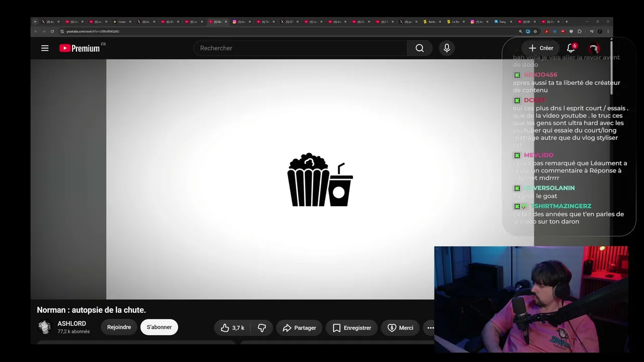Open the account avatar menu on YouTube

[x=594, y=48]
